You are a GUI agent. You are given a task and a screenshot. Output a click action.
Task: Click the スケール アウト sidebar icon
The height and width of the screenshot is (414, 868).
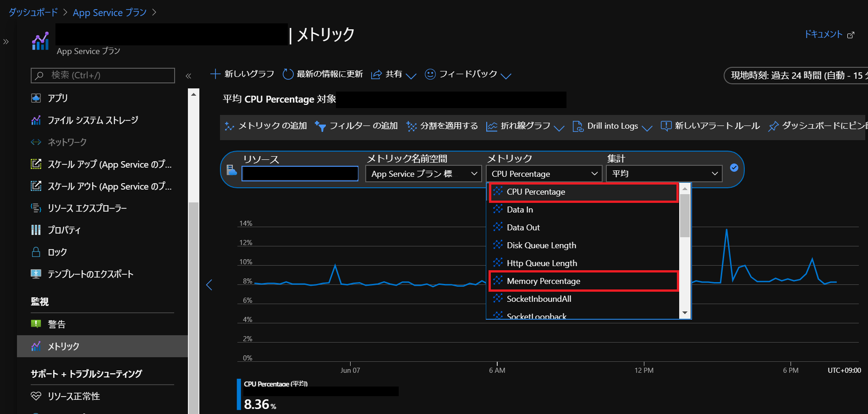click(x=36, y=186)
